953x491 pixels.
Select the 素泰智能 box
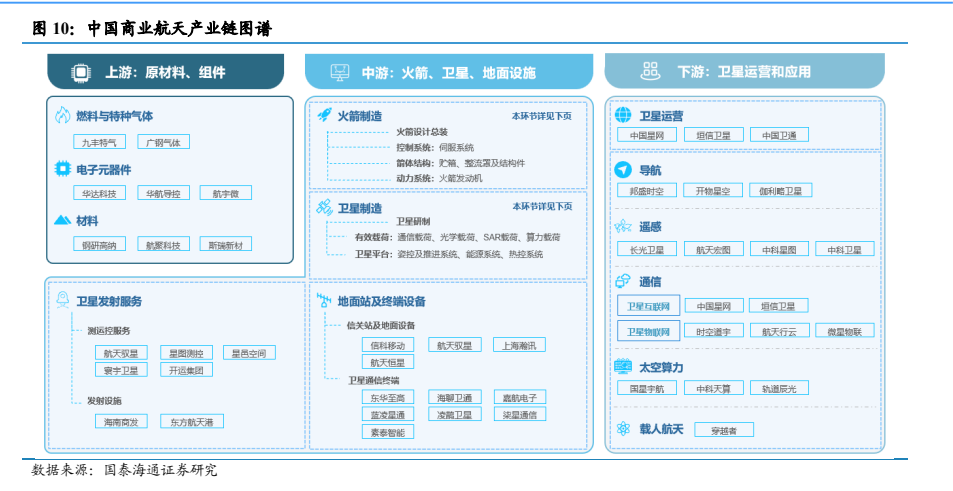click(388, 432)
